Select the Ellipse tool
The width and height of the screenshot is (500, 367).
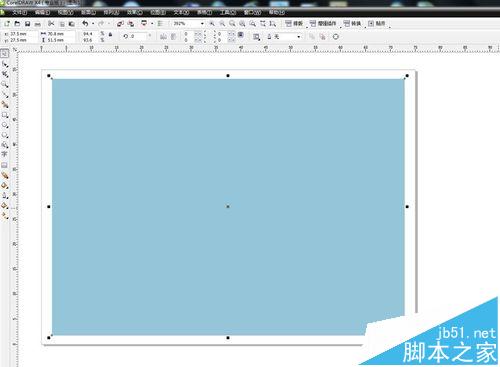click(5, 125)
